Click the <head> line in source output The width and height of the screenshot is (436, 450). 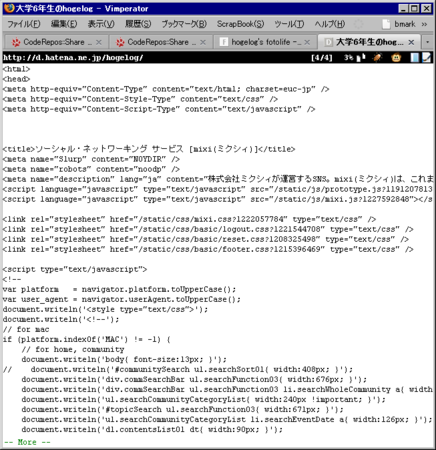pyautogui.click(x=16, y=79)
